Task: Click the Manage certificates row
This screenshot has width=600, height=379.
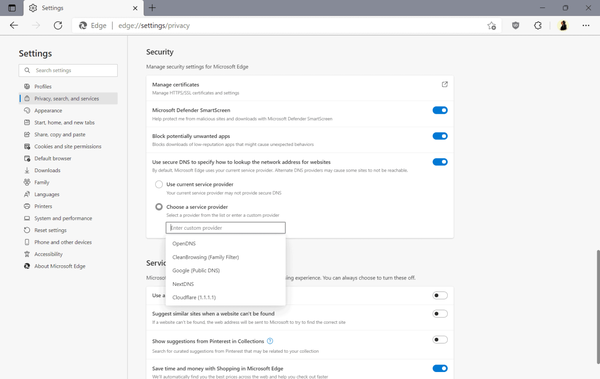Action: click(x=300, y=88)
